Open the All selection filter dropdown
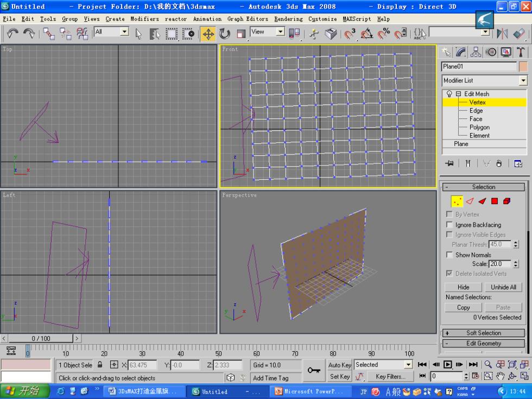Viewport: 532px width, 399px height. pos(124,31)
